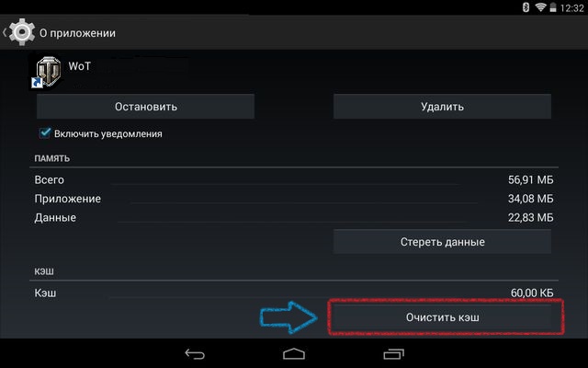Tap the Приложение size row
Screen dimensions: 588x368
click(x=294, y=199)
